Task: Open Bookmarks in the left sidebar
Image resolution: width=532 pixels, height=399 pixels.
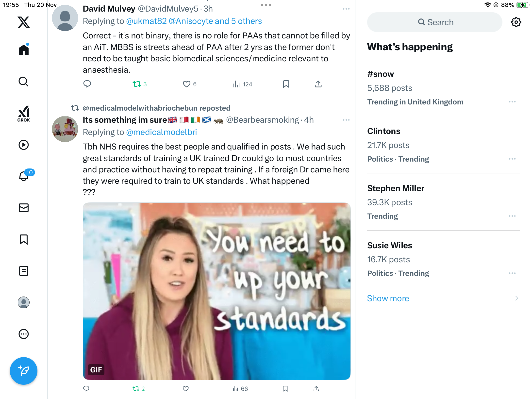Action: click(x=24, y=239)
